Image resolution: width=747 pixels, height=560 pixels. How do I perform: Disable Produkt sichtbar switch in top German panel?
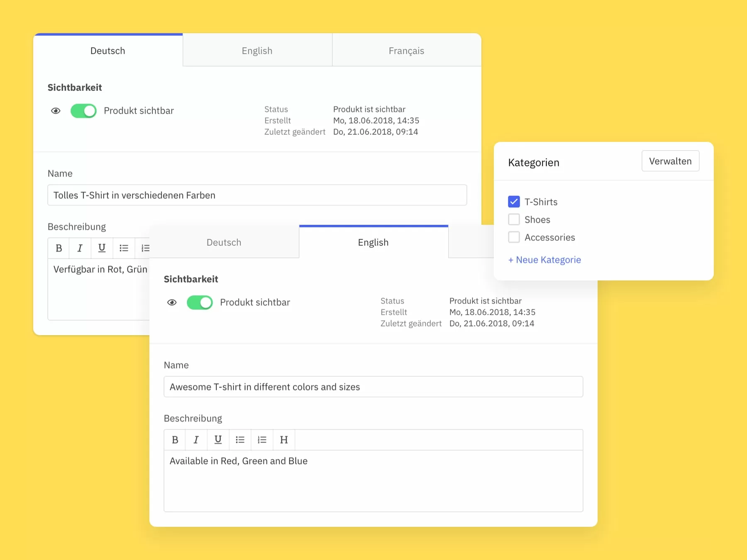click(83, 111)
